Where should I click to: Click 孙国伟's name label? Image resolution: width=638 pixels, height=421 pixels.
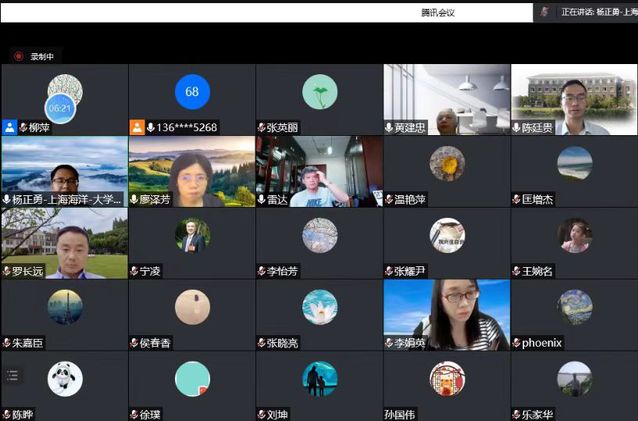[403, 414]
